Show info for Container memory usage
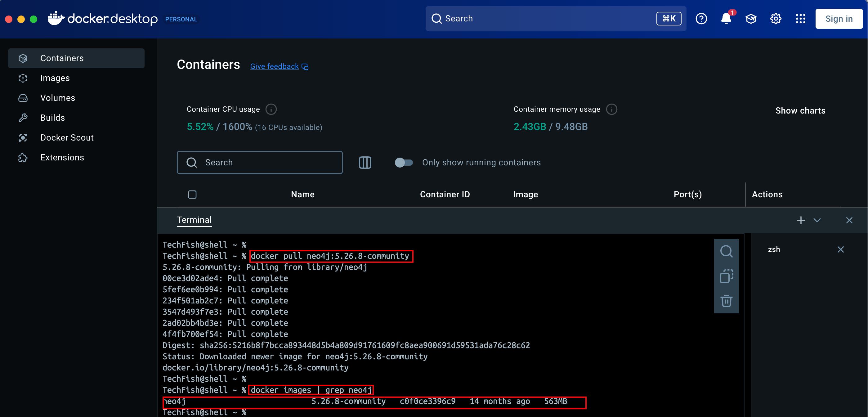The width and height of the screenshot is (868, 417). point(611,109)
